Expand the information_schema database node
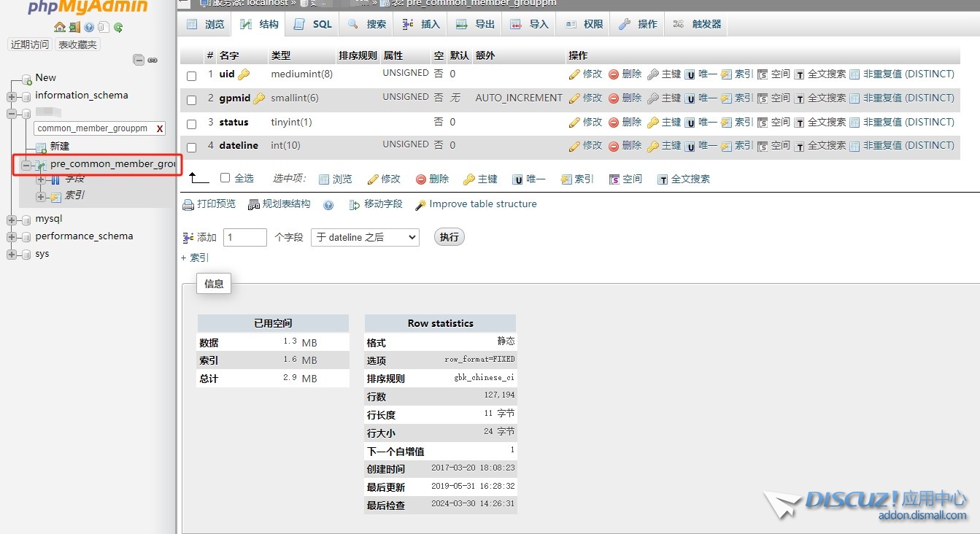This screenshot has width=980, height=534. point(11,96)
